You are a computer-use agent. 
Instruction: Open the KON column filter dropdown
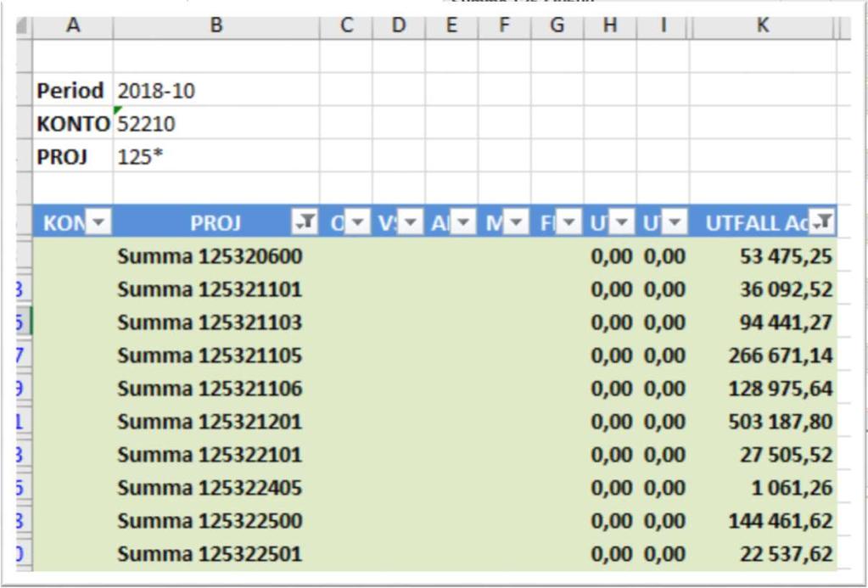pos(99,223)
